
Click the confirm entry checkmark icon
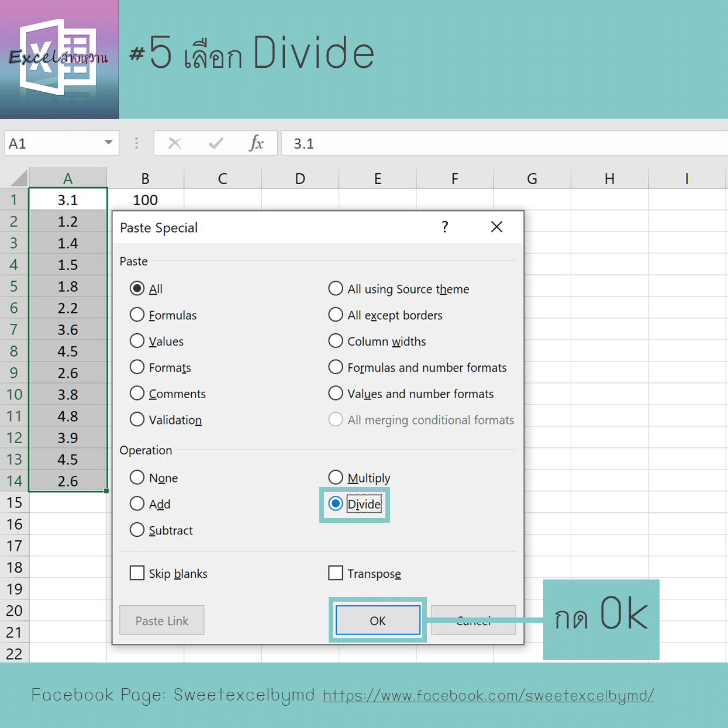(x=216, y=143)
